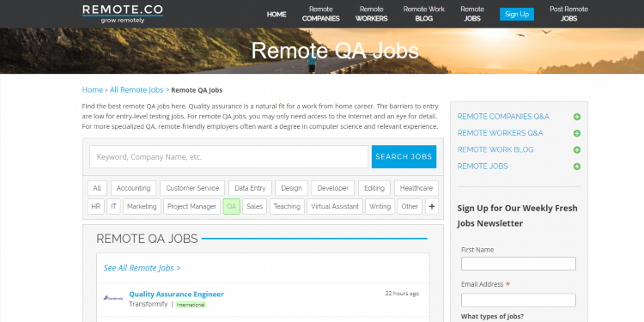The image size is (644, 322).
Task: Click the keyword search input field
Action: tap(228, 157)
